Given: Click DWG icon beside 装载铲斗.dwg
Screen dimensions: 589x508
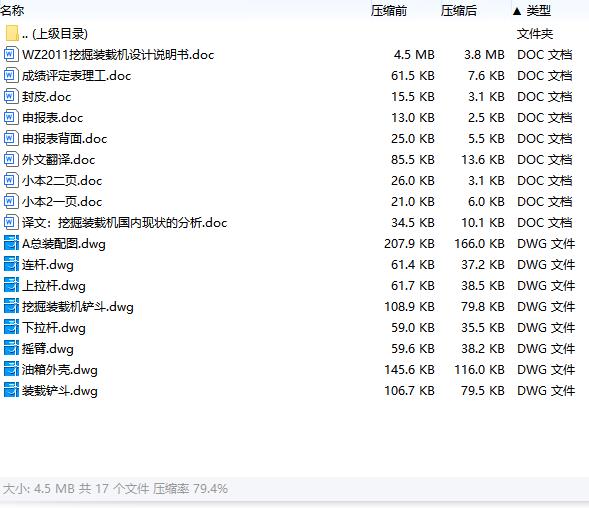Looking at the screenshot, I should tap(11, 390).
